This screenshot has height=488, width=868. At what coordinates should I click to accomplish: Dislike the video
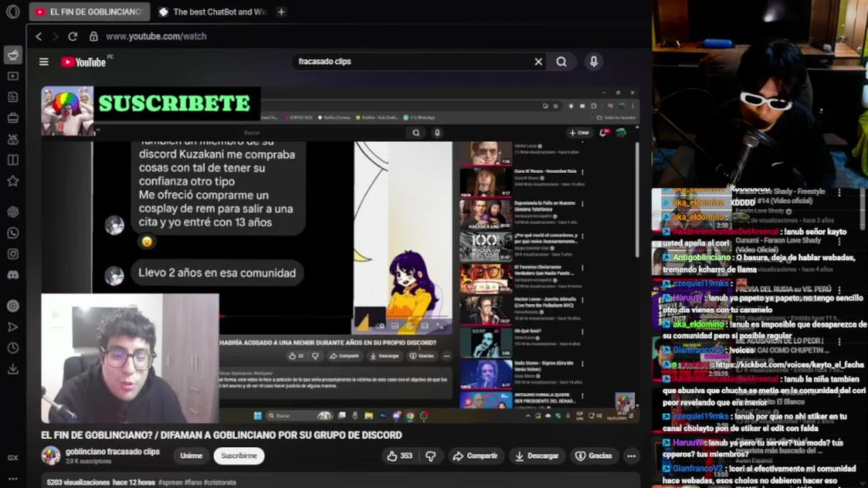click(431, 456)
